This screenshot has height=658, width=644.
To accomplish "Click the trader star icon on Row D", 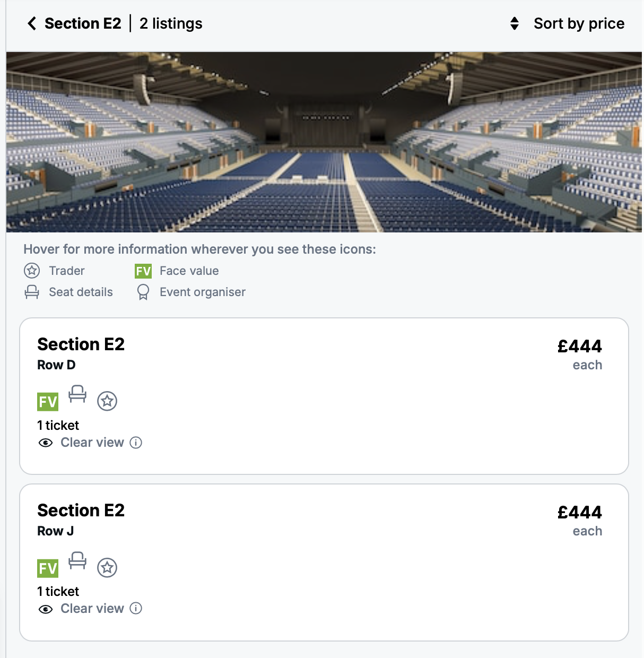I will pos(107,401).
